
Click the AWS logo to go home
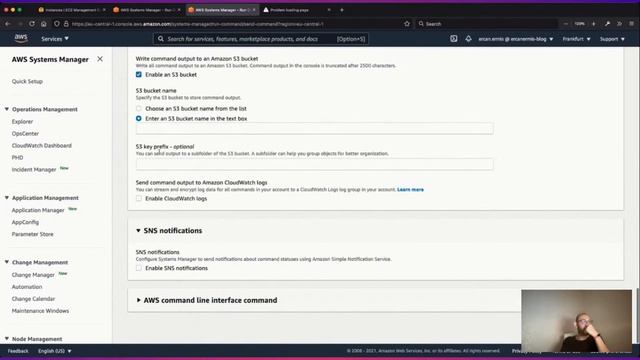click(21, 38)
